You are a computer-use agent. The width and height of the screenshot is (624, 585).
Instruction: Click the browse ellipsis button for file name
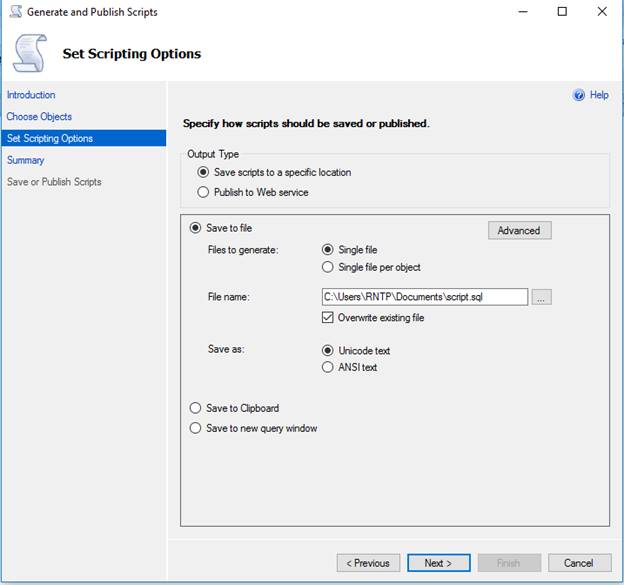[541, 297]
